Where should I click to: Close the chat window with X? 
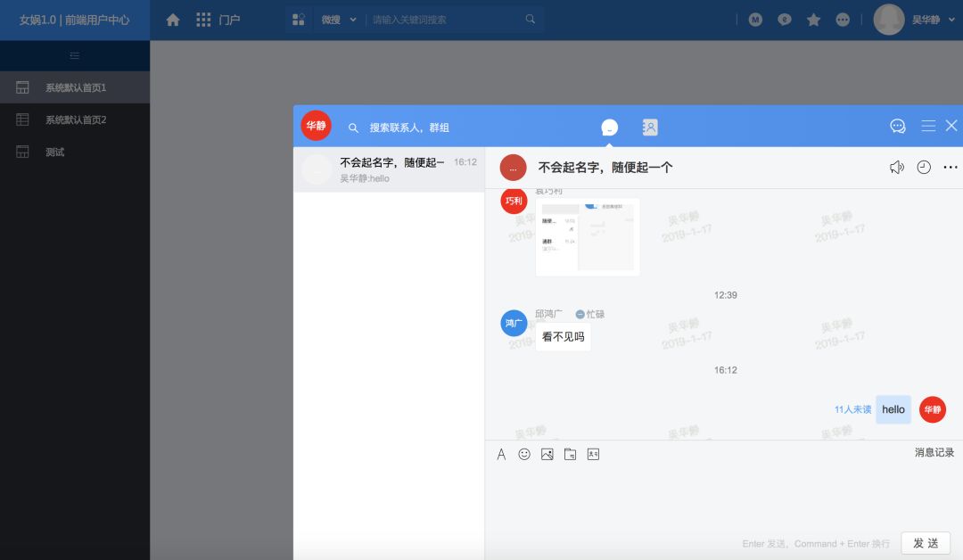coord(951,125)
